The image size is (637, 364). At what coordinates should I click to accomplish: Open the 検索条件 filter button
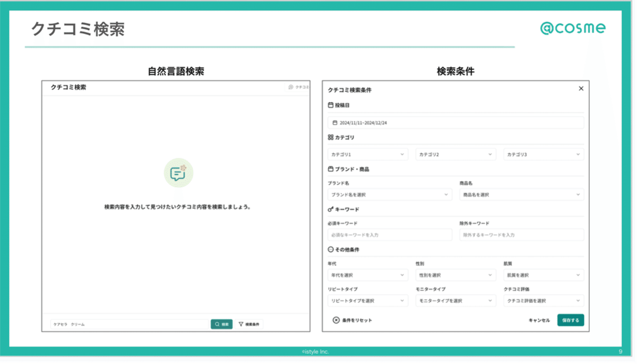249,324
